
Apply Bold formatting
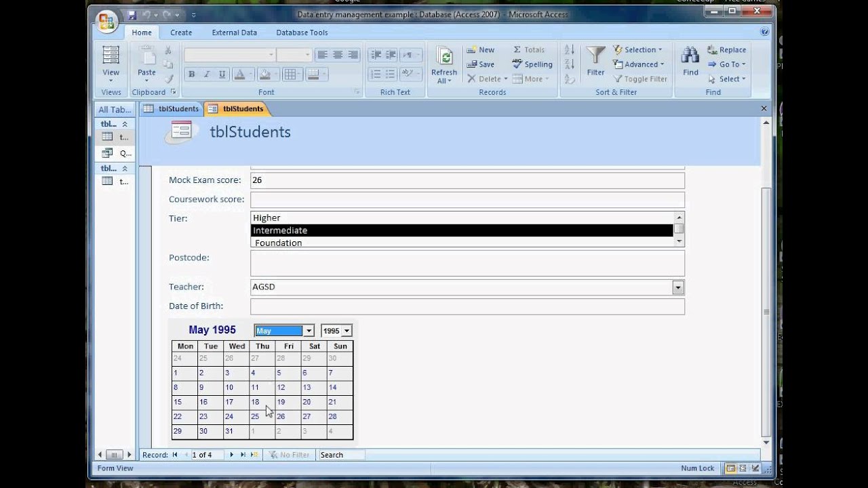(191, 75)
